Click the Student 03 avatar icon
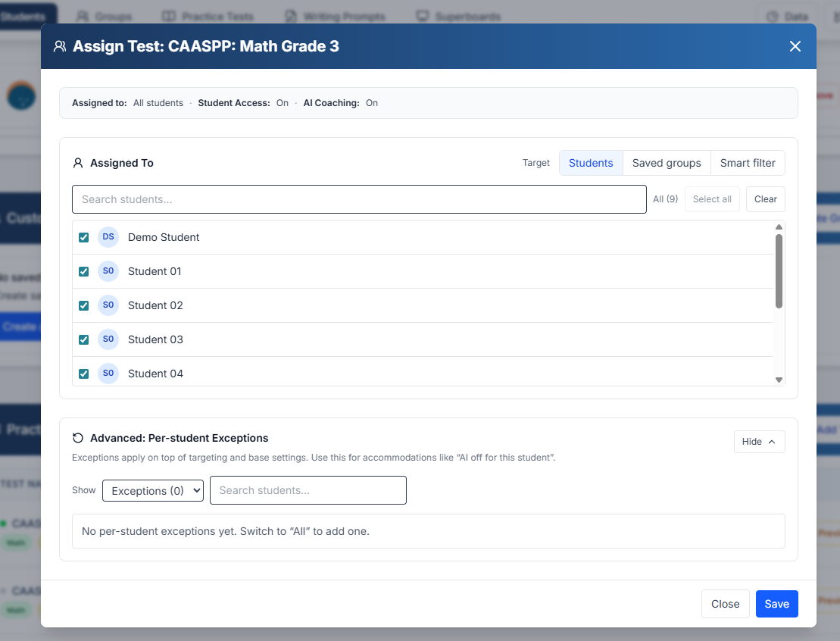 click(108, 339)
